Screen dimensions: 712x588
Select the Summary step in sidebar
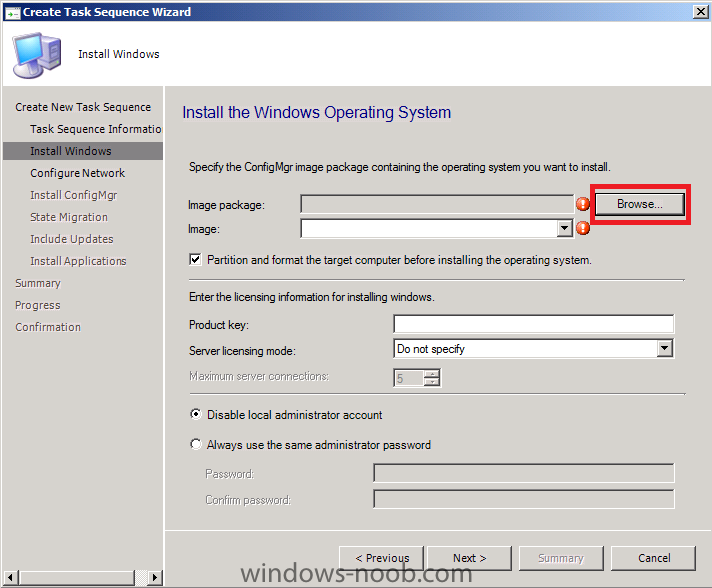pyautogui.click(x=38, y=283)
